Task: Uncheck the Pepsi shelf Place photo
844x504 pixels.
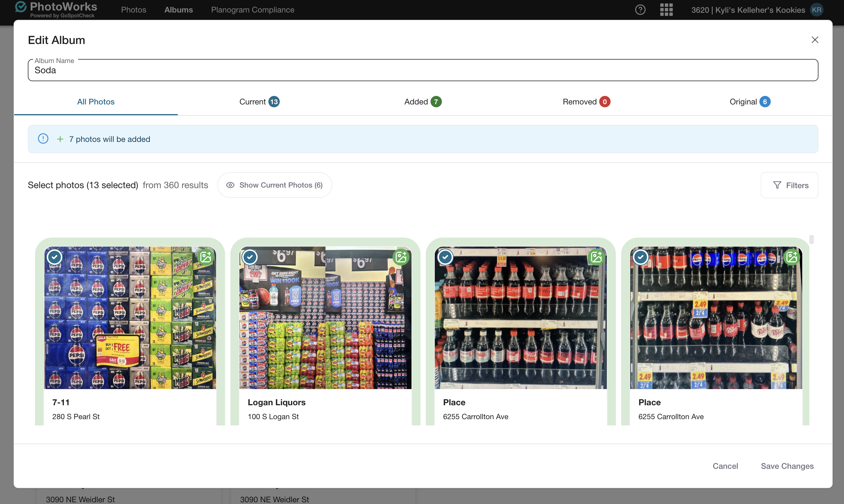Action: (x=641, y=257)
